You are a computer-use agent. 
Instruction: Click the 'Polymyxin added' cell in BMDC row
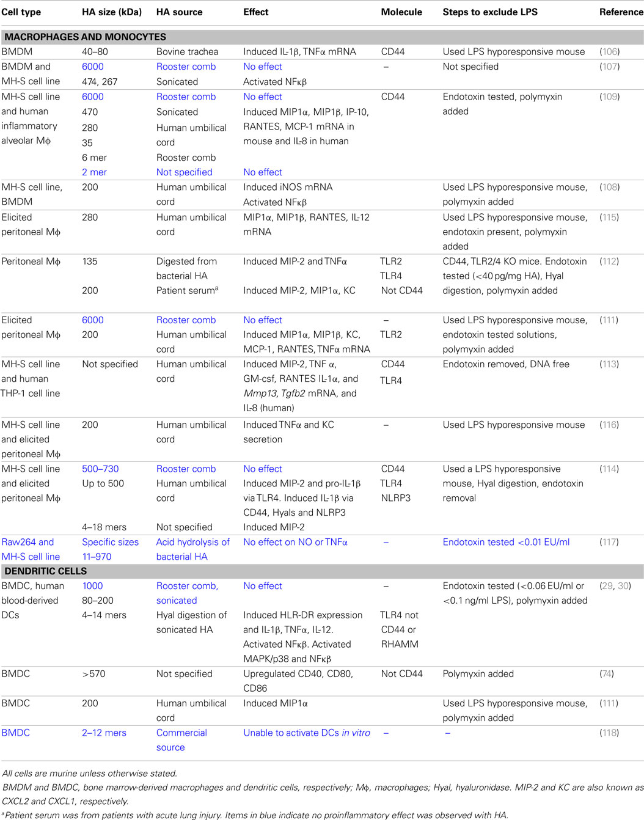tap(478, 673)
